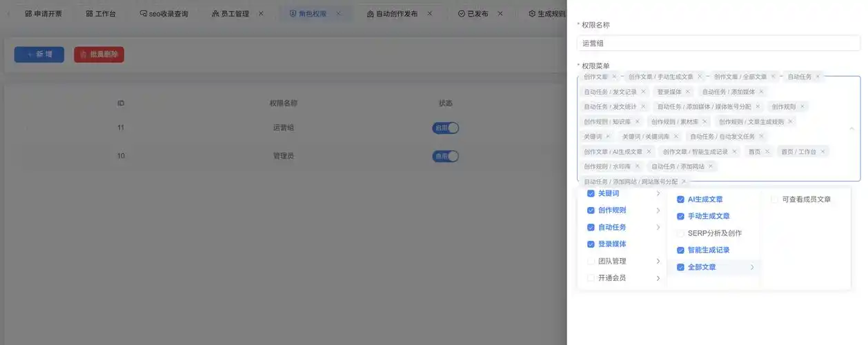The width and height of the screenshot is (868, 345).
Task: Remove the 创作规则 / 知识库 tag
Action: [x=637, y=121]
